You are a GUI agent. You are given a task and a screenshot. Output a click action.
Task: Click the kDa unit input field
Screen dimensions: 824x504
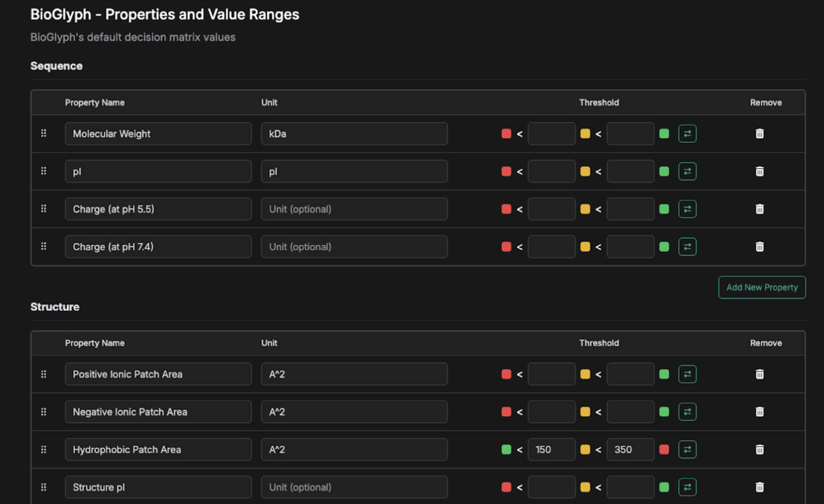(354, 134)
